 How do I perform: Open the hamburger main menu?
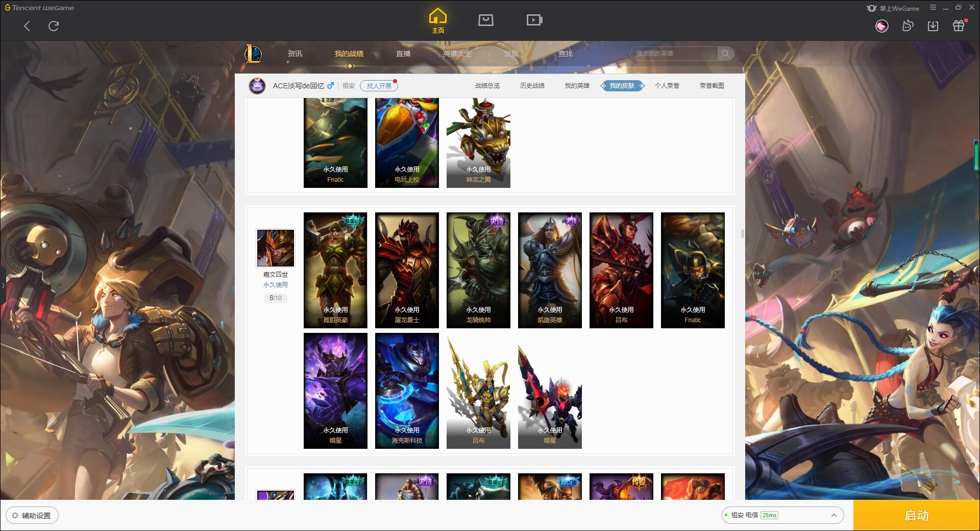(933, 8)
